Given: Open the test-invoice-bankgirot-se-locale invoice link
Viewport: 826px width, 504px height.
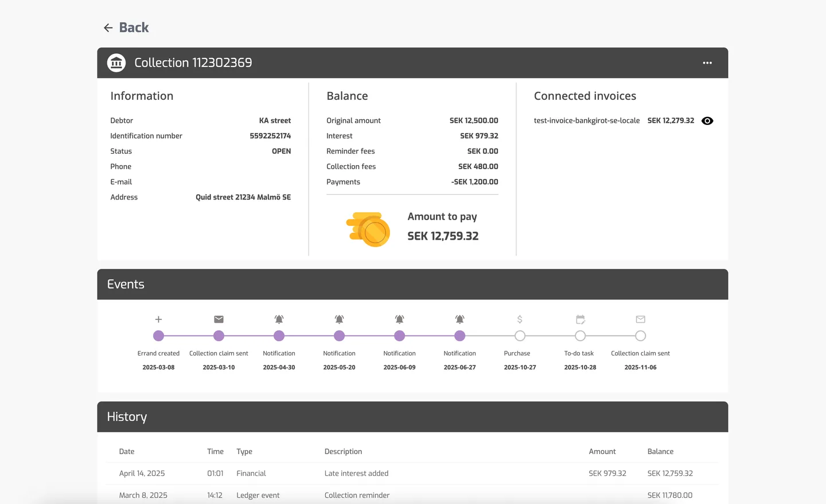Looking at the screenshot, I should pos(587,120).
